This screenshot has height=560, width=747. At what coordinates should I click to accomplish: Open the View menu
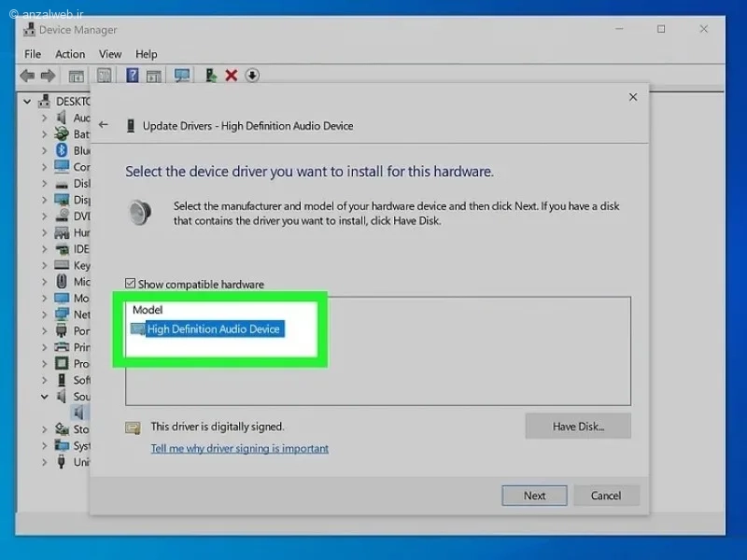tap(110, 54)
